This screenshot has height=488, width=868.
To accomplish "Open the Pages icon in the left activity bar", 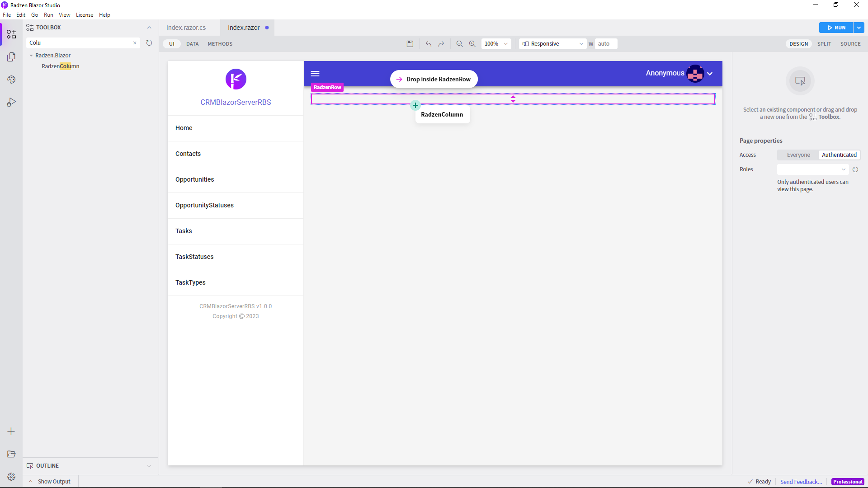I will pyautogui.click(x=11, y=57).
